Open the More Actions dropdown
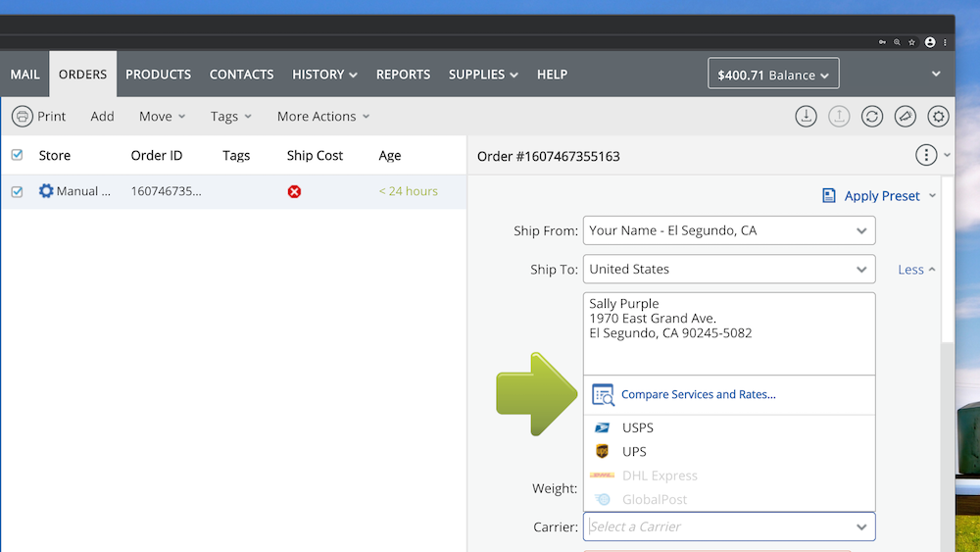 tap(323, 116)
